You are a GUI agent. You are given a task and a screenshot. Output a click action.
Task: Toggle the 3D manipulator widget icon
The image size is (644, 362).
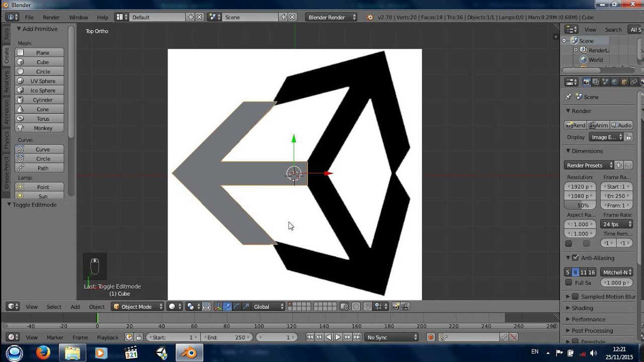coord(218,307)
